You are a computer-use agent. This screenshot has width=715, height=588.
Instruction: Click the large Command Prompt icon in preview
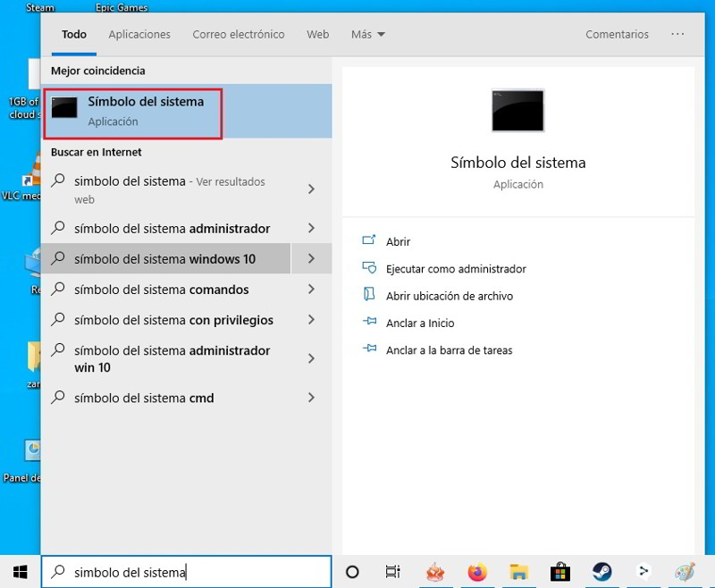pyautogui.click(x=517, y=111)
